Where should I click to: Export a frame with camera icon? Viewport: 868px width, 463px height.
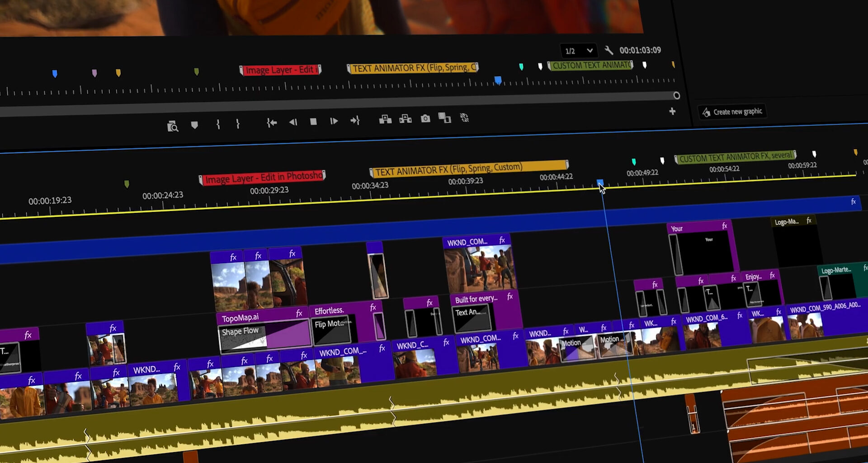point(425,118)
